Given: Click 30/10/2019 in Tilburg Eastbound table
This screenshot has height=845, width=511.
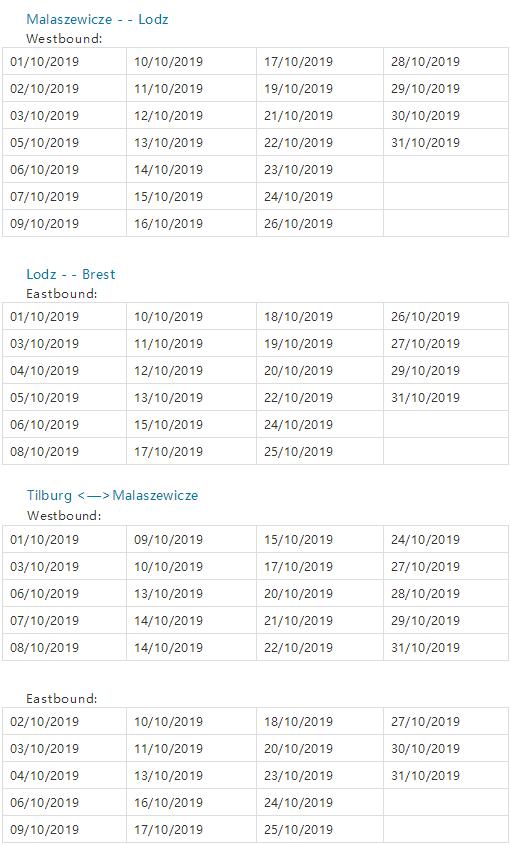Looking at the screenshot, I should click(425, 749).
